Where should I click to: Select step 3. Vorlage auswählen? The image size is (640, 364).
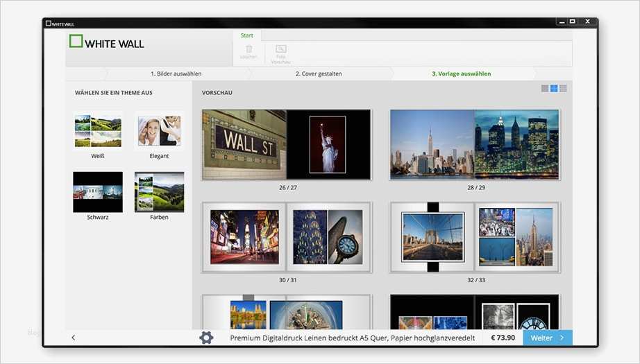pos(461,73)
